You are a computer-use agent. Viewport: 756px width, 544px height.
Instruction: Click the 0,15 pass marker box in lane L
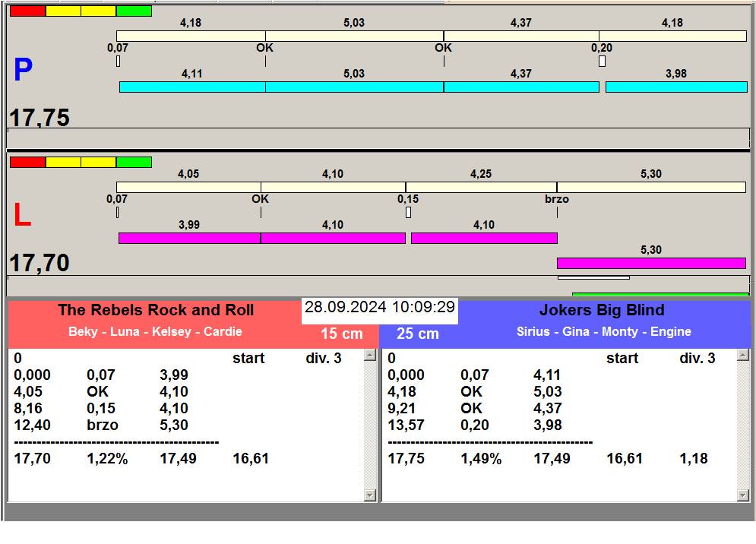408,212
